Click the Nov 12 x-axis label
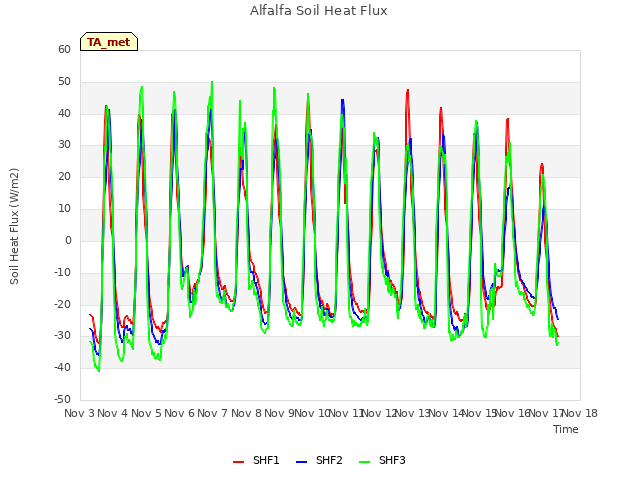 click(379, 413)
